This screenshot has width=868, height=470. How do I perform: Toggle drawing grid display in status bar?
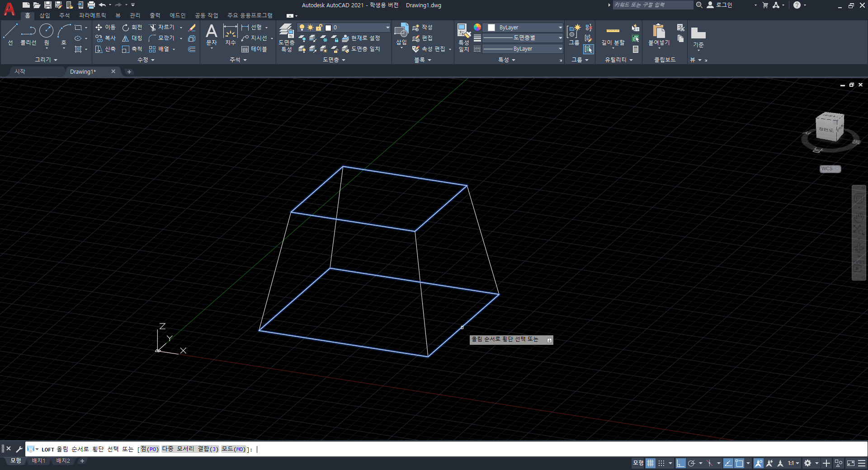click(x=651, y=463)
